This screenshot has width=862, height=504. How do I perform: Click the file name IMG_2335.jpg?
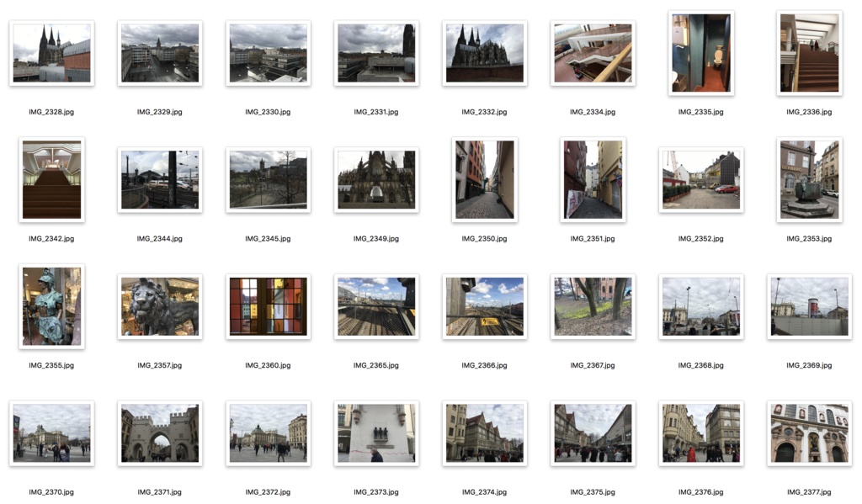click(701, 112)
